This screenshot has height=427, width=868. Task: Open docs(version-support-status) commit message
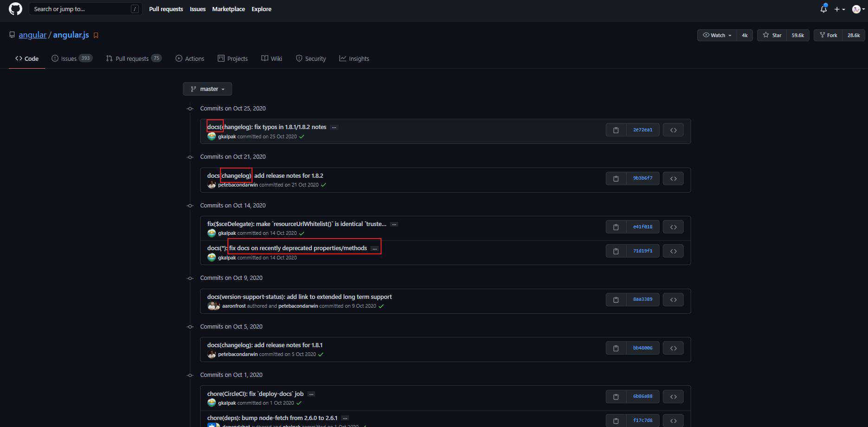[x=299, y=297]
